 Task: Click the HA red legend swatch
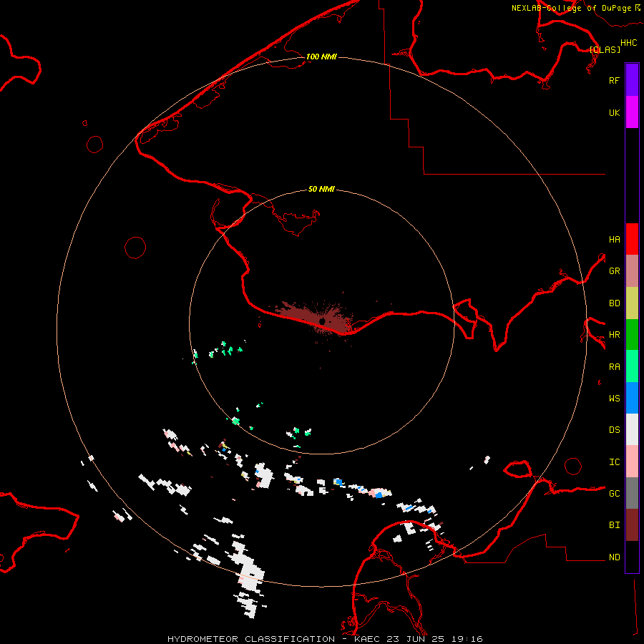pos(632,239)
